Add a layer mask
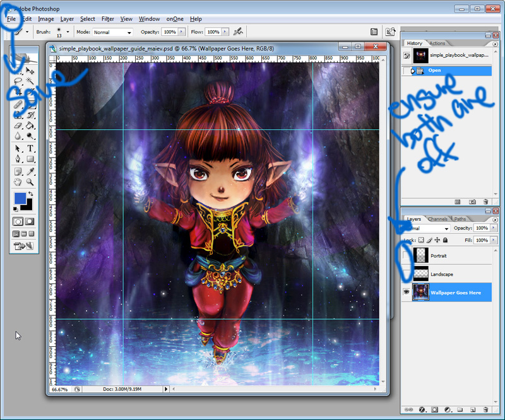This screenshot has width=505, height=420. (434, 410)
